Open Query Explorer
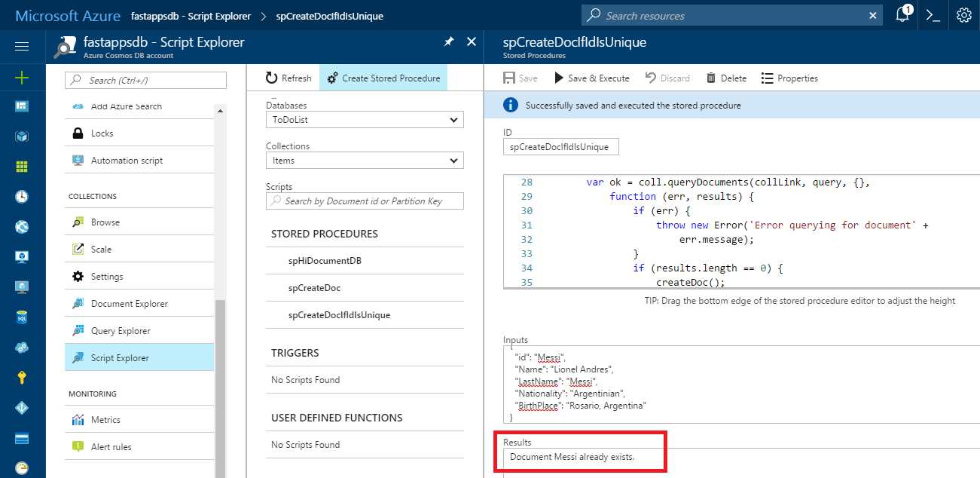 139,331
